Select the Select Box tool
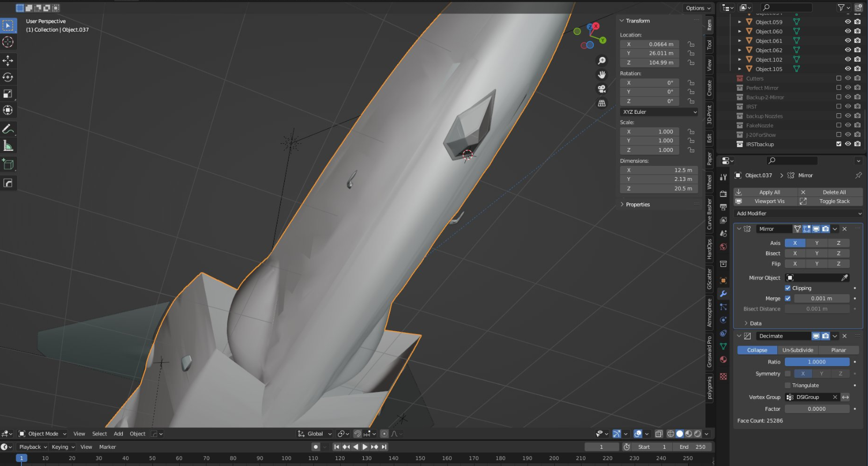Viewport: 868px width, 466px height. [x=8, y=25]
